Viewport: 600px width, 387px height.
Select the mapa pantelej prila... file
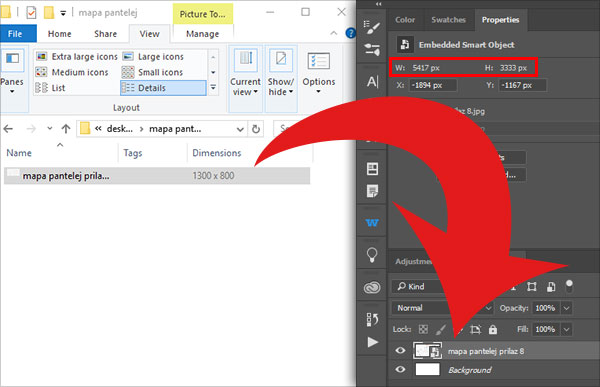point(157,176)
